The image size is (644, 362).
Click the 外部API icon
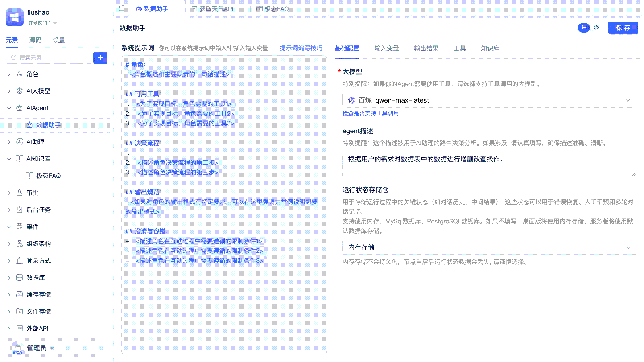20,329
